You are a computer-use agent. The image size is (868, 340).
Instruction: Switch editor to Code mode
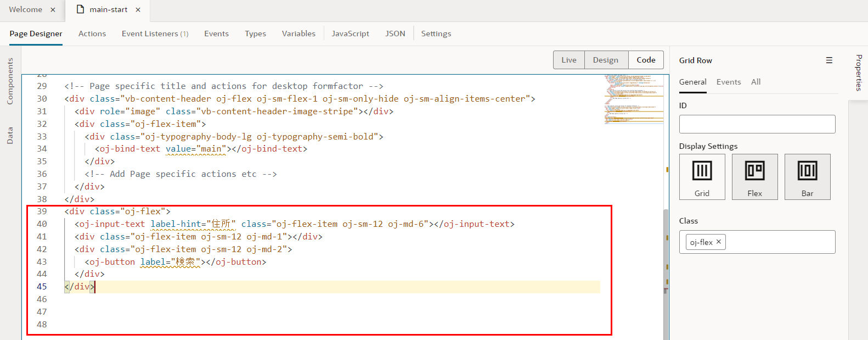click(x=646, y=60)
